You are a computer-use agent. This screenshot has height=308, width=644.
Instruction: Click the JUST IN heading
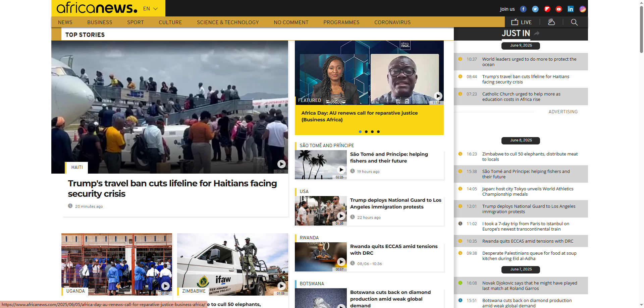click(516, 33)
